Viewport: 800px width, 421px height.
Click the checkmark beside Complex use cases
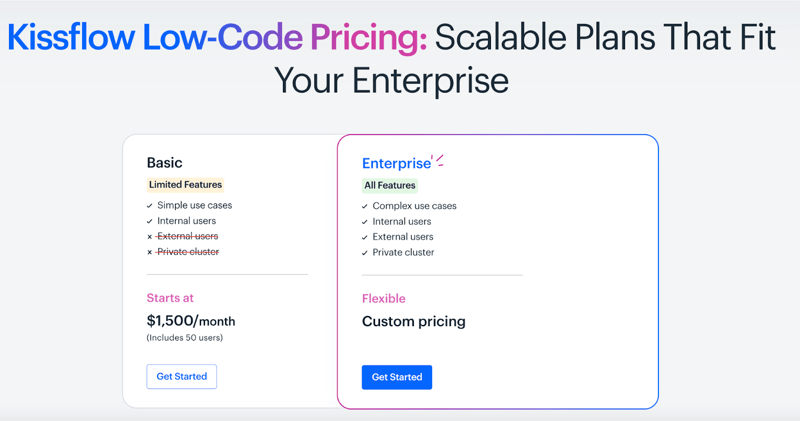coord(365,207)
